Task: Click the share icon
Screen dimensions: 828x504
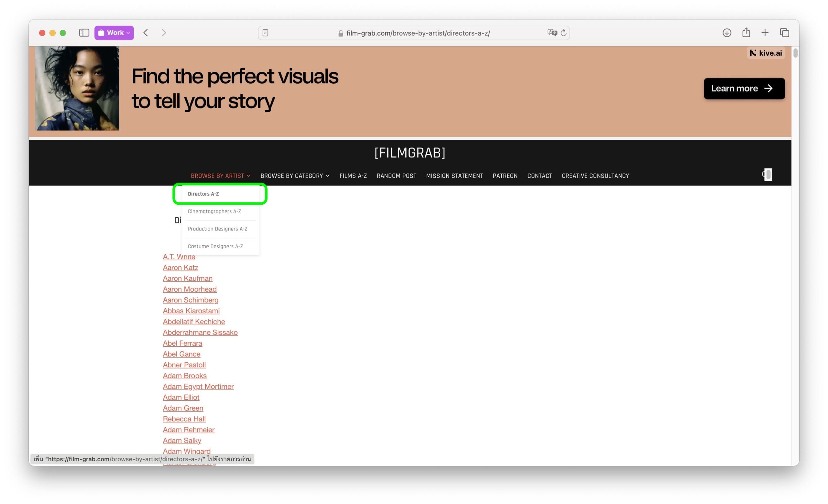Action: (746, 33)
